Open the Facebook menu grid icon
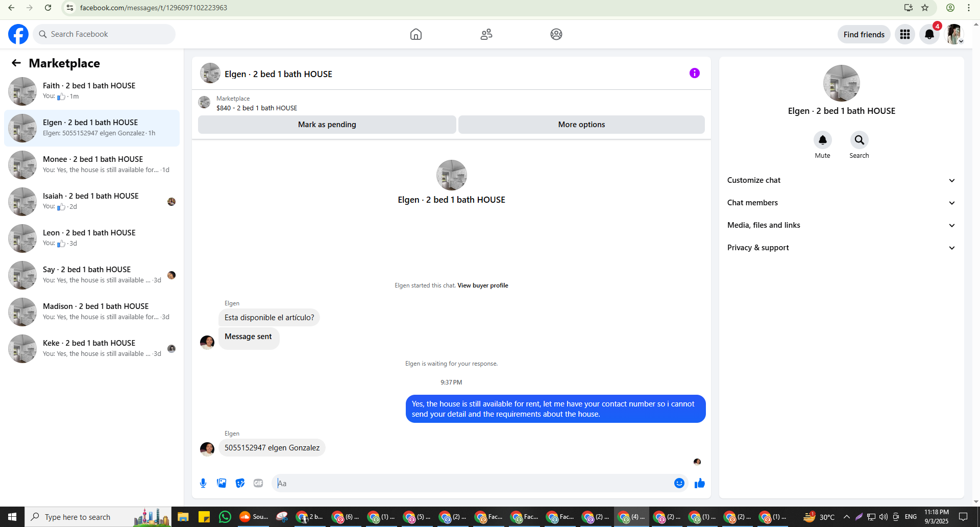This screenshot has width=980, height=527. (905, 34)
